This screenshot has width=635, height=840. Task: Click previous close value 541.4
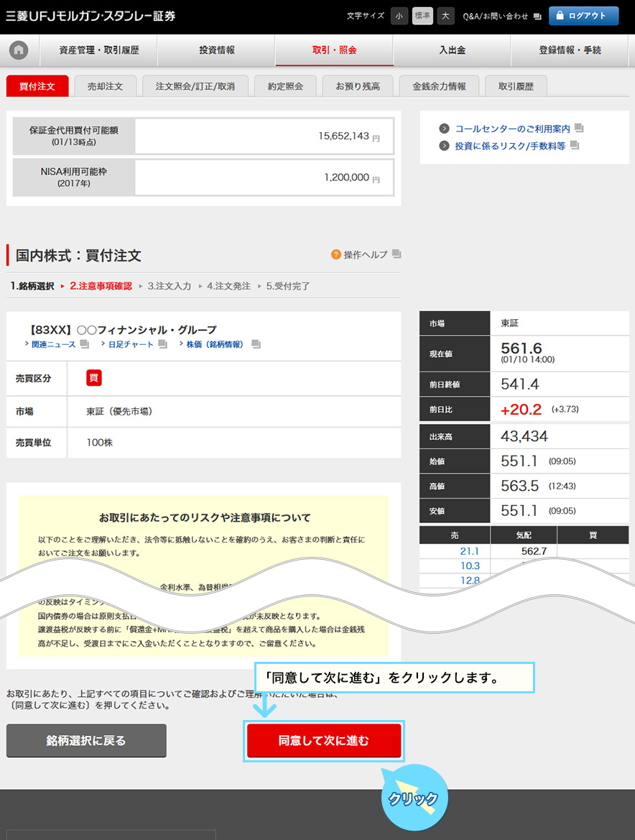click(x=520, y=384)
